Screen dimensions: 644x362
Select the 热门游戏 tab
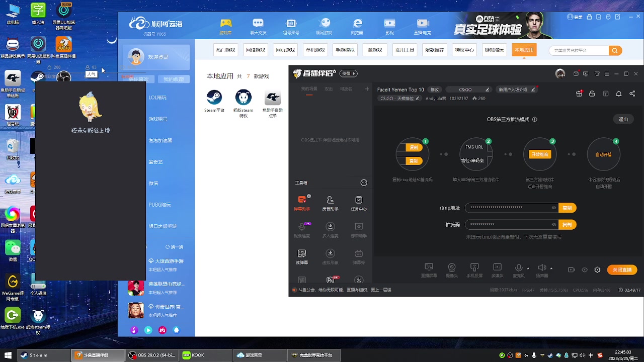coord(225,50)
